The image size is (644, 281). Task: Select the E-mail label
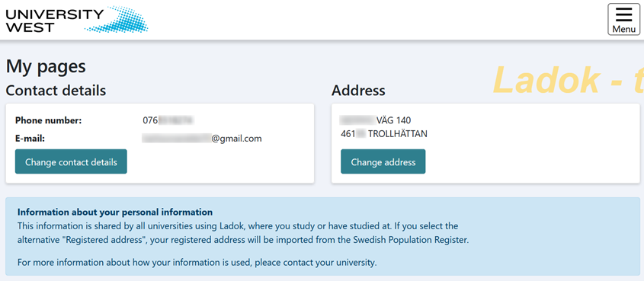tap(30, 139)
